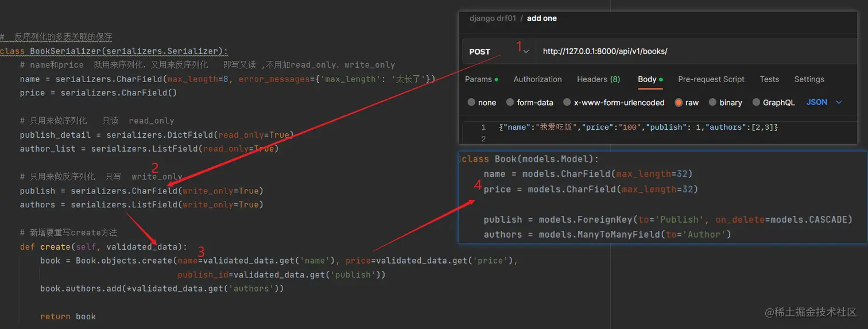
Task: Click the publish_id=validated_data.get('publish') line
Action: pos(281,274)
